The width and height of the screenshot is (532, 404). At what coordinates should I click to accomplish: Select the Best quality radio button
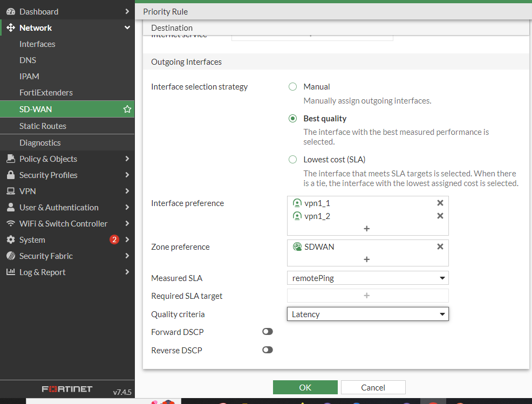pos(292,118)
